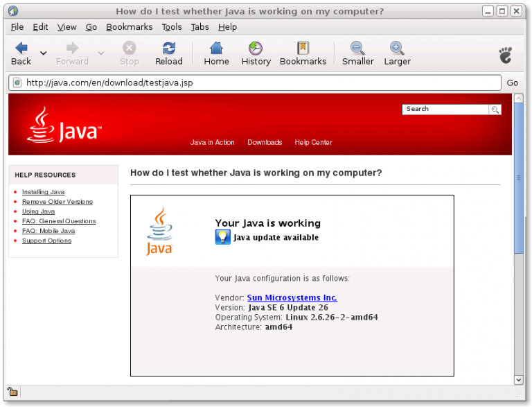Viewport: 532px width, 407px height.
Task: Click the window menu icon in the title bar
Action: [x=13, y=11]
